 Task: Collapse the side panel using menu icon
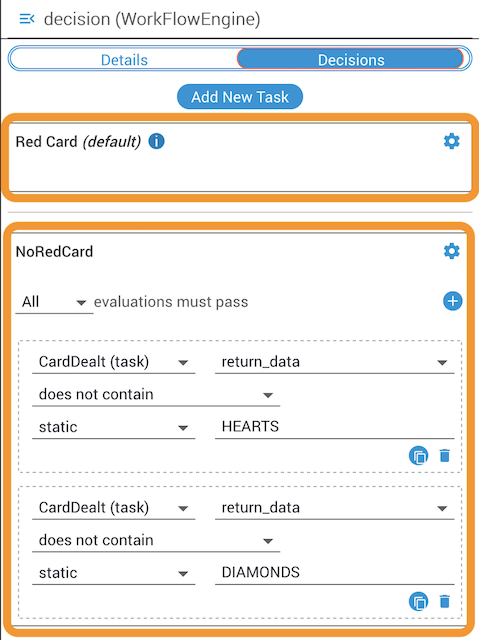[27, 19]
